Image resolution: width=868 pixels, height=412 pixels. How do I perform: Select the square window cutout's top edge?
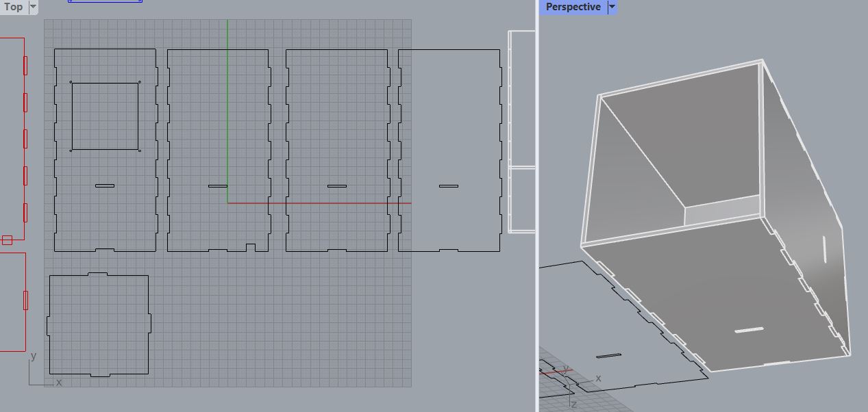point(105,83)
